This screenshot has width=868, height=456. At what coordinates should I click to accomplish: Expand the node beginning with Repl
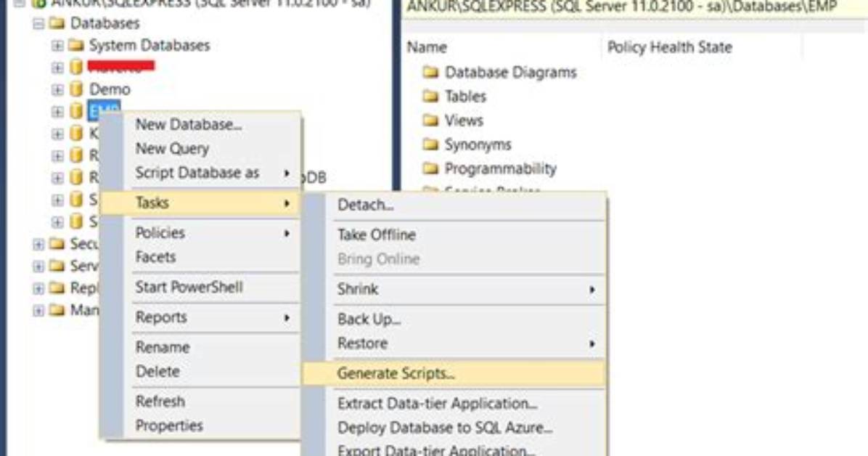pos(38,289)
